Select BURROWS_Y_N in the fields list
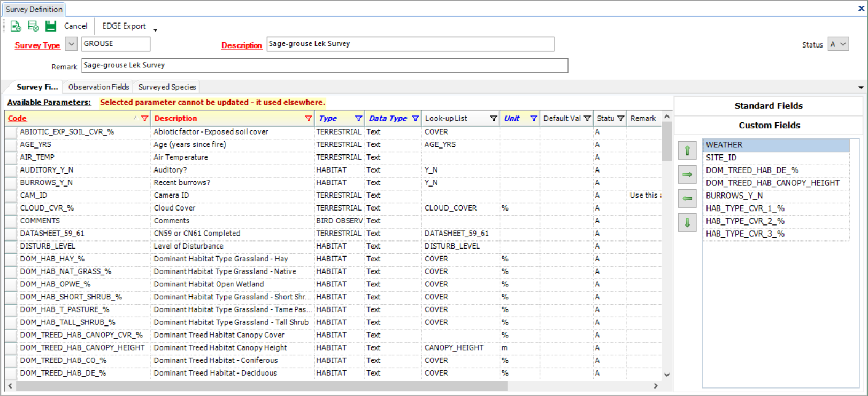Screen dimensions: 868x396 (776, 196)
